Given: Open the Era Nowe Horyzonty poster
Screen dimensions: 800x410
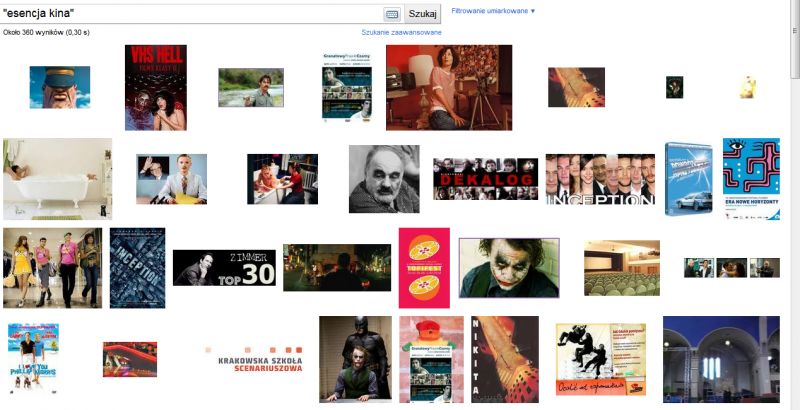Looking at the screenshot, I should 752,179.
